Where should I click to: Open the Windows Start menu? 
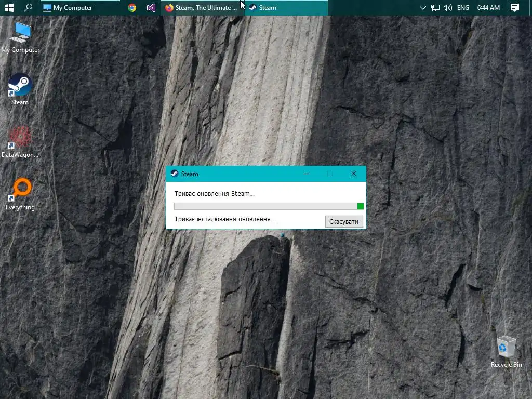click(9, 7)
